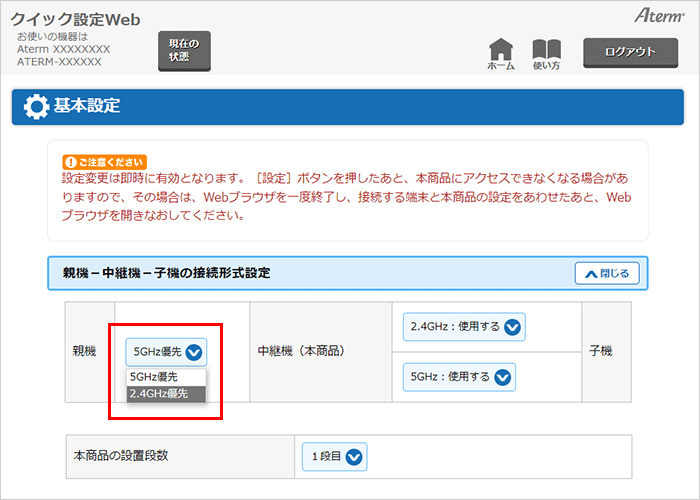Click the up-arrow icon in 閉じる
This screenshot has width=700, height=500.
click(591, 273)
